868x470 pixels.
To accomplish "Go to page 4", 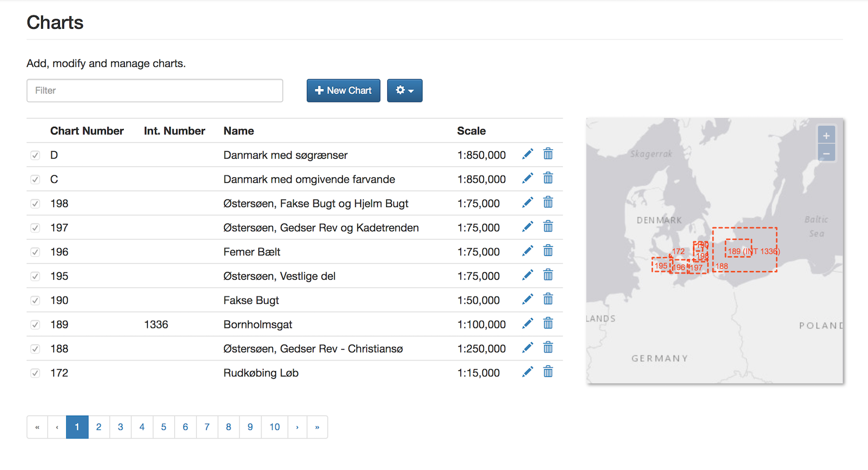I will pyautogui.click(x=142, y=427).
